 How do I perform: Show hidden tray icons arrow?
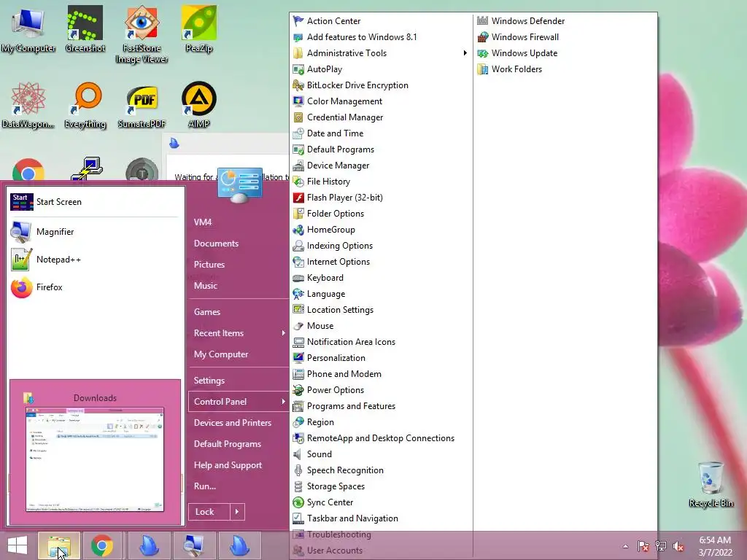coord(625,546)
